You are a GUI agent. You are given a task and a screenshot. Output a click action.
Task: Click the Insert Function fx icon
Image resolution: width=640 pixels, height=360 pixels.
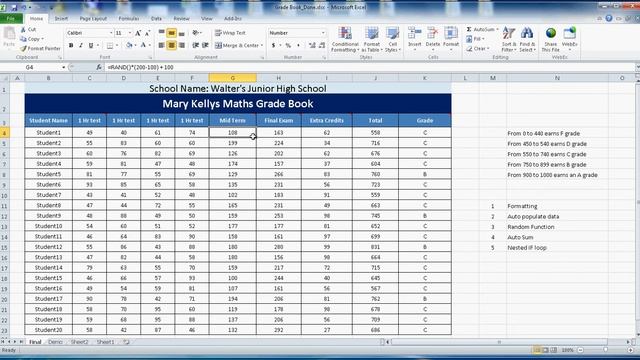[x=99, y=67]
